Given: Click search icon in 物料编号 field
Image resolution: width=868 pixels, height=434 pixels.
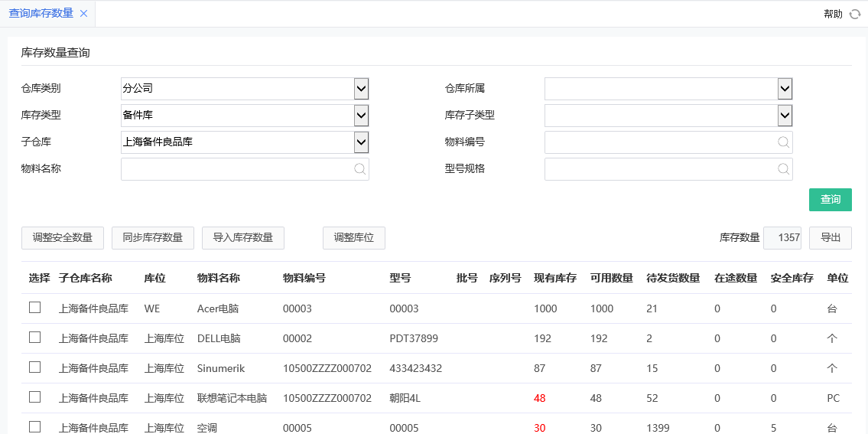Looking at the screenshot, I should (783, 142).
